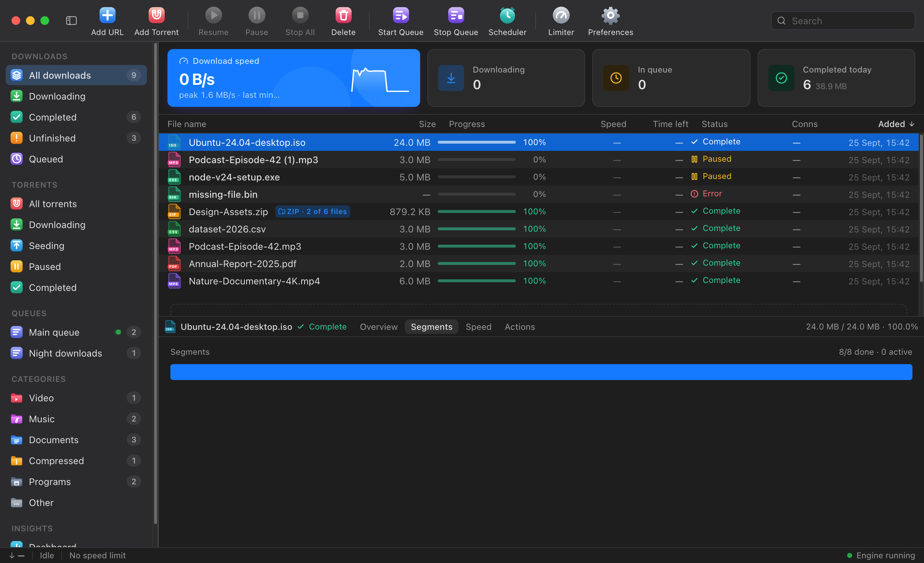Sort by the Added column header
This screenshot has height=563, width=924.
(896, 124)
